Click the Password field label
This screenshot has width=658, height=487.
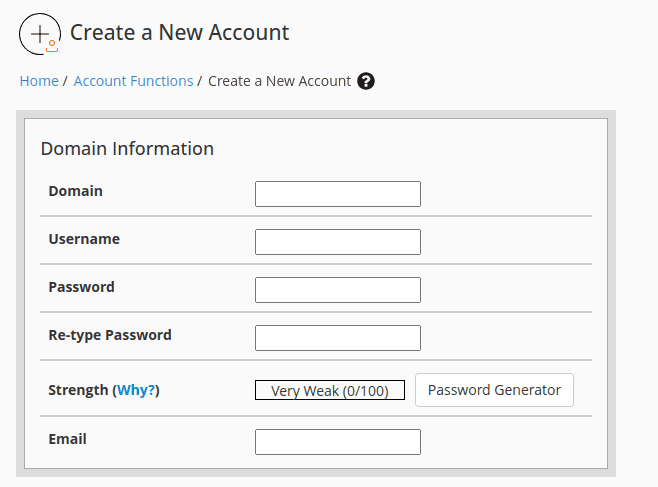point(81,287)
